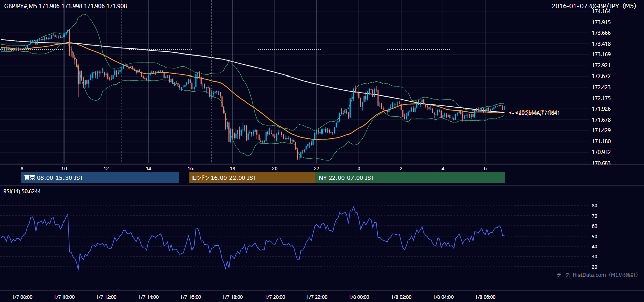Click hour label 16 under the price chart

tap(190, 168)
